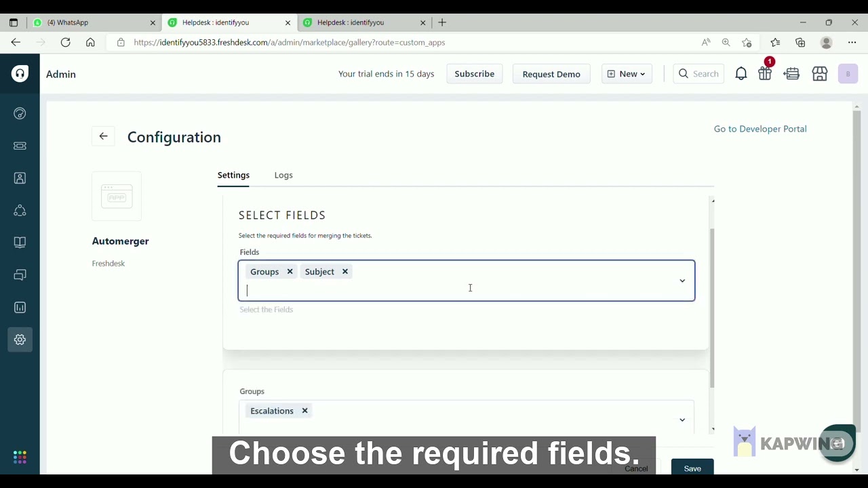Open Solutions book icon in sidebar

point(20,243)
